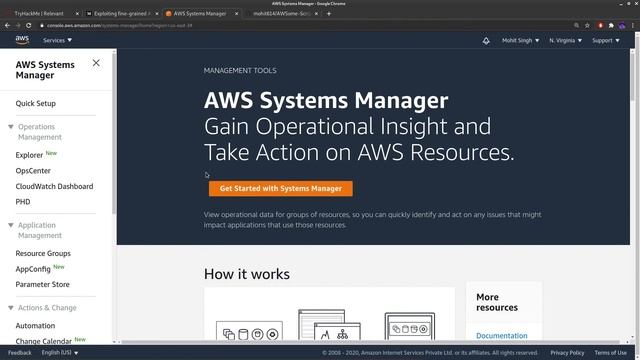The height and width of the screenshot is (360, 640).
Task: Close the TryHackMe tab
Action: [x=77, y=13]
